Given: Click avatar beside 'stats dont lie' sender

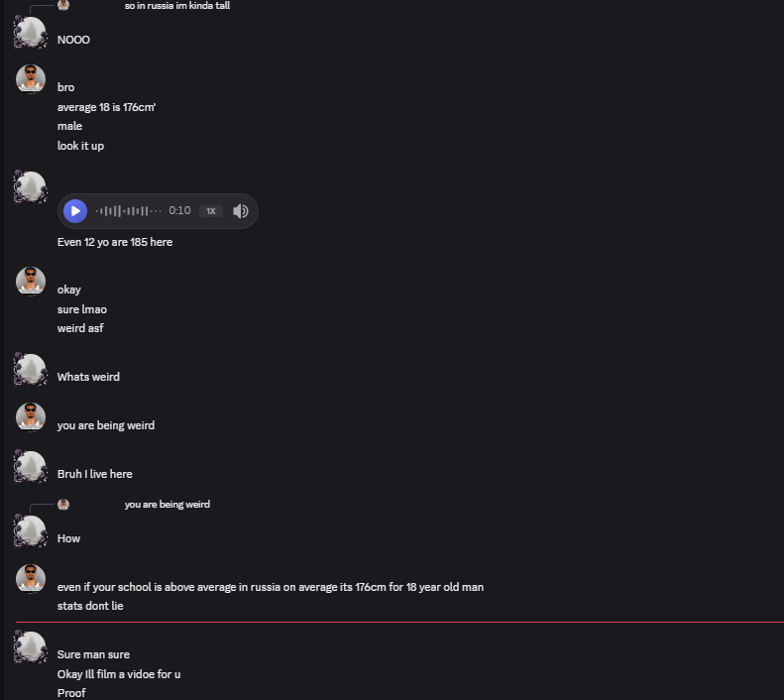Looking at the screenshot, I should 31,578.
